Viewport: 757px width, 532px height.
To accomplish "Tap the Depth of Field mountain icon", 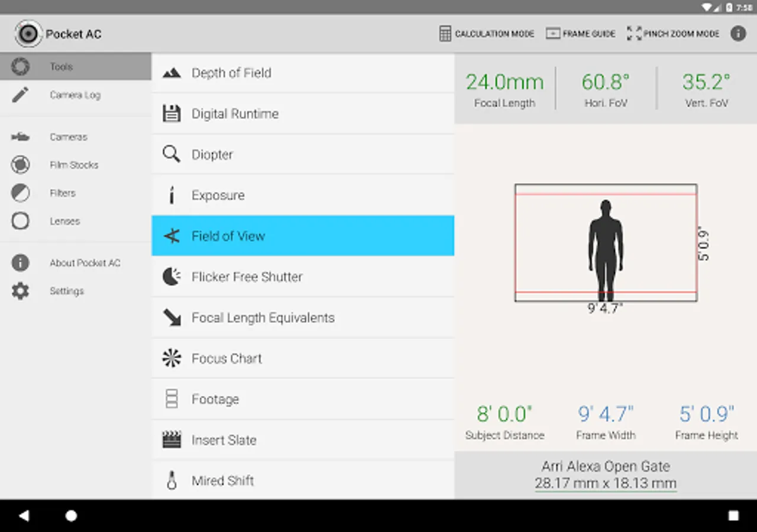I will pyautogui.click(x=172, y=73).
